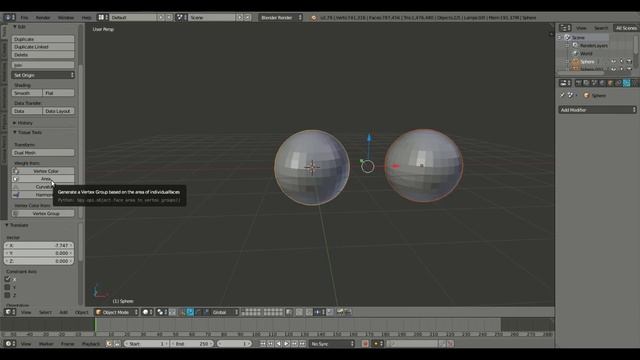The height and width of the screenshot is (360, 640).
Task: Click the Duplicate Linked button
Action: point(43,47)
